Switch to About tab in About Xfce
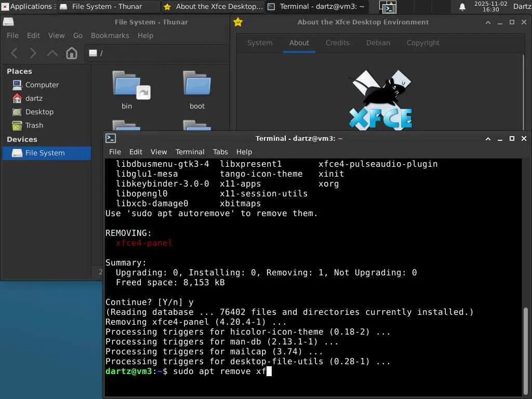The image size is (532, 399). [299, 43]
